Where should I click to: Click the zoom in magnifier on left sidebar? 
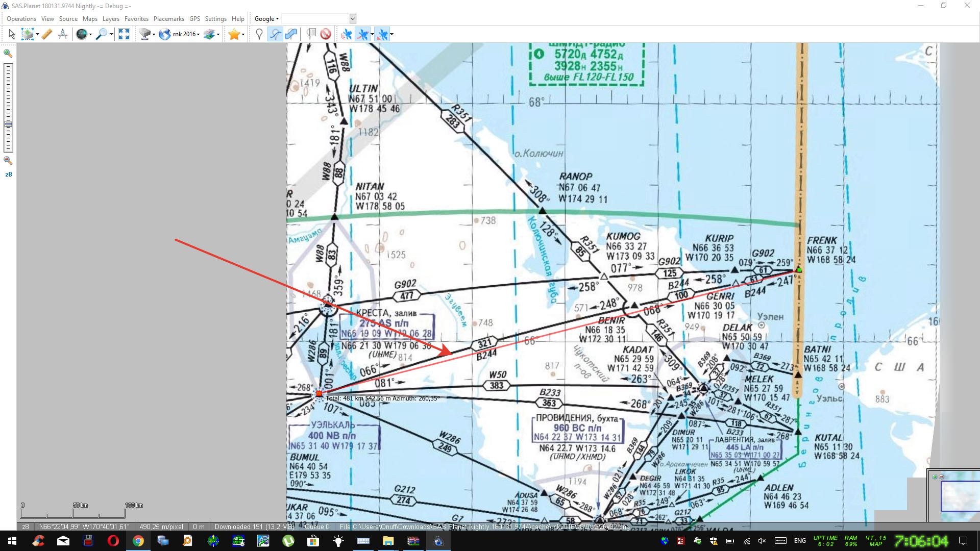8,53
